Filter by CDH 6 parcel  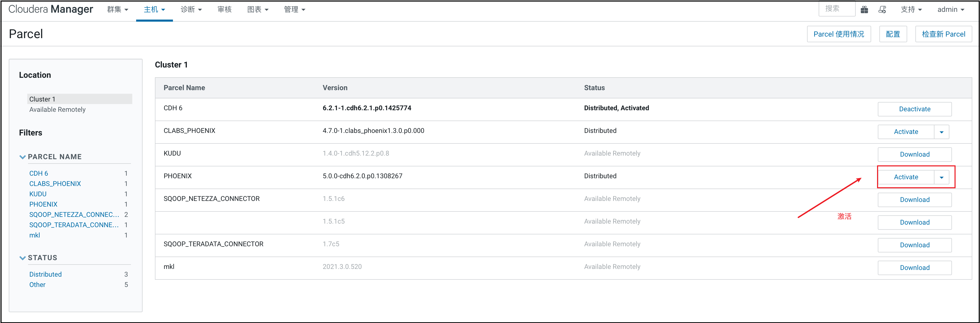38,174
